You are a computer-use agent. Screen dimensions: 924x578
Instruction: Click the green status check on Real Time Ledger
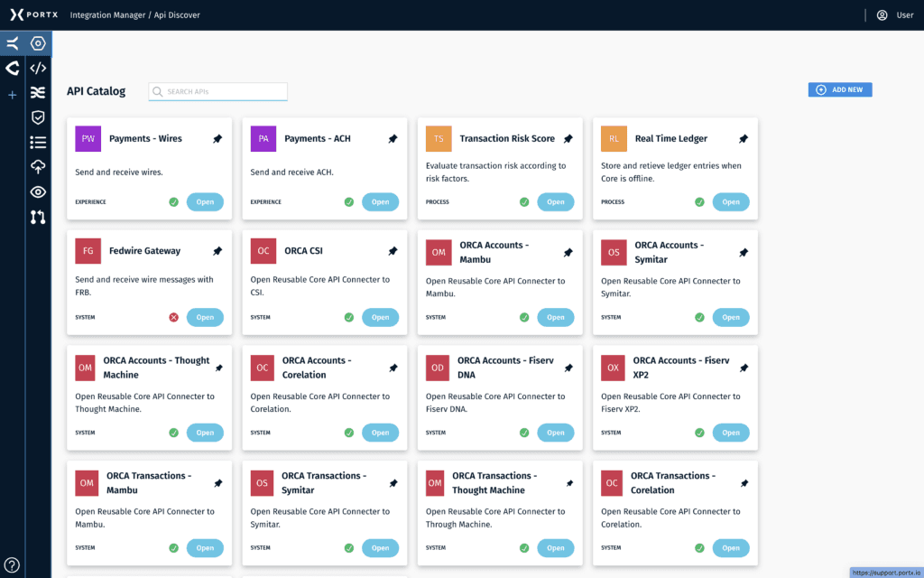[x=699, y=202]
